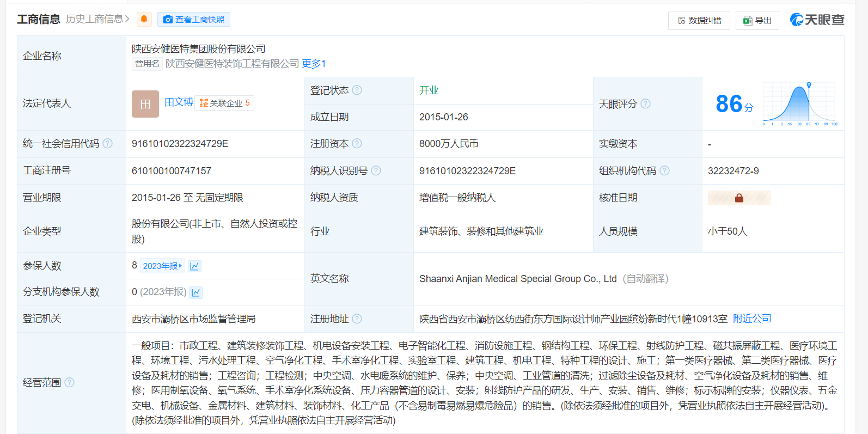This screenshot has width=868, height=434.
Task: Click the 田 avatar thumbnail
Action: (x=145, y=104)
